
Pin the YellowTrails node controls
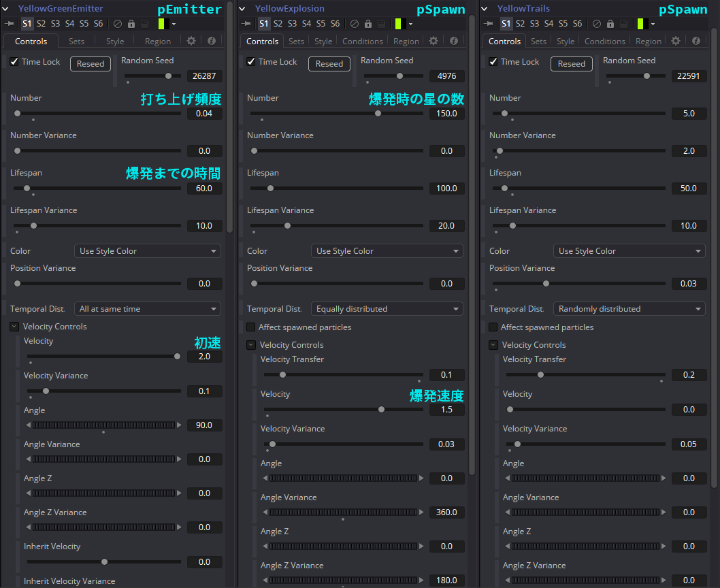(x=488, y=24)
